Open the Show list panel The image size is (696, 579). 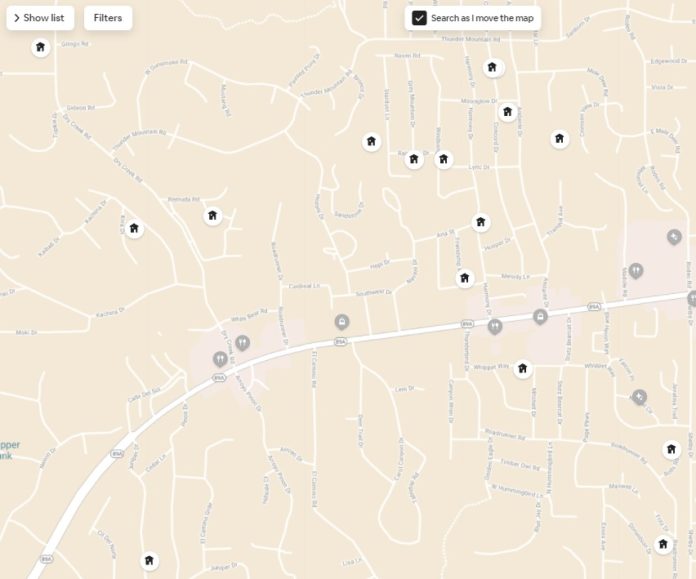pos(40,18)
